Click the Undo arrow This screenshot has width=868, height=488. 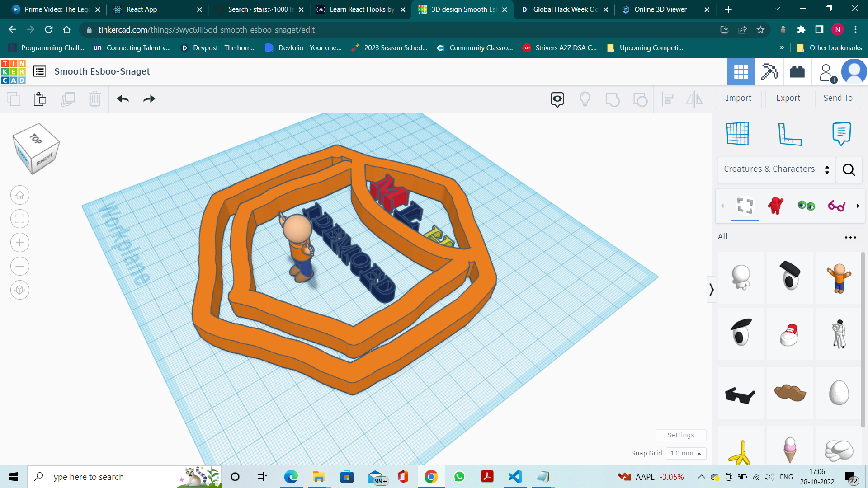[x=122, y=99]
